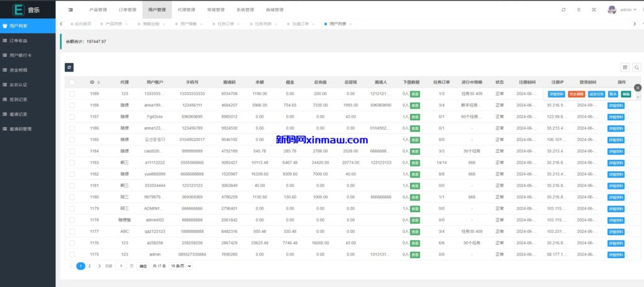This screenshot has width=644, height=287.
Task: Open 订单收益 in the sidebar
Action: (x=28, y=41)
